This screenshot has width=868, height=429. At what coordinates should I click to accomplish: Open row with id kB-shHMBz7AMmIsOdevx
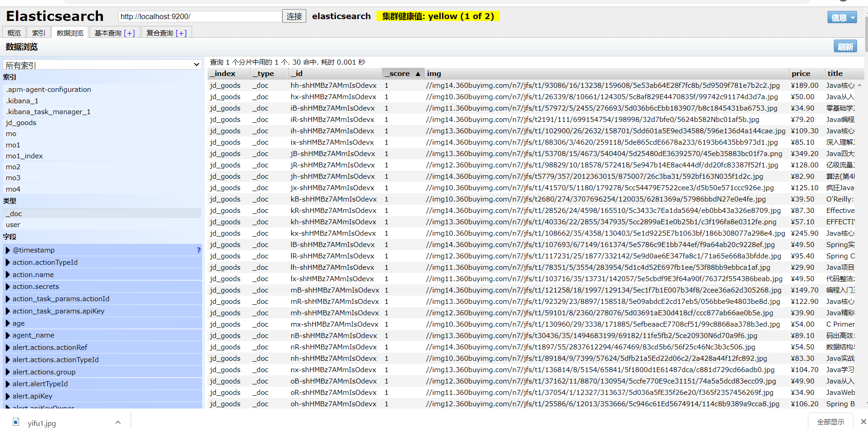coord(333,199)
